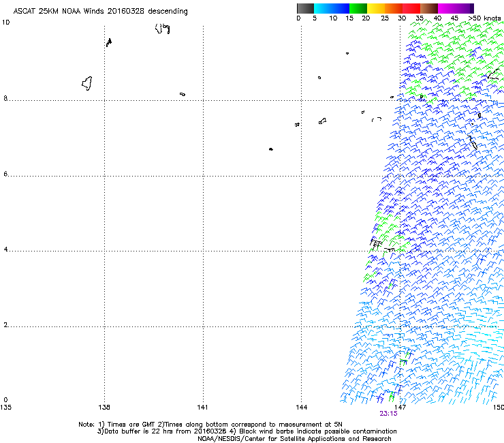This screenshot has width=504, height=443.
Task: Select the longitude "141" axis label
Action: (202, 408)
